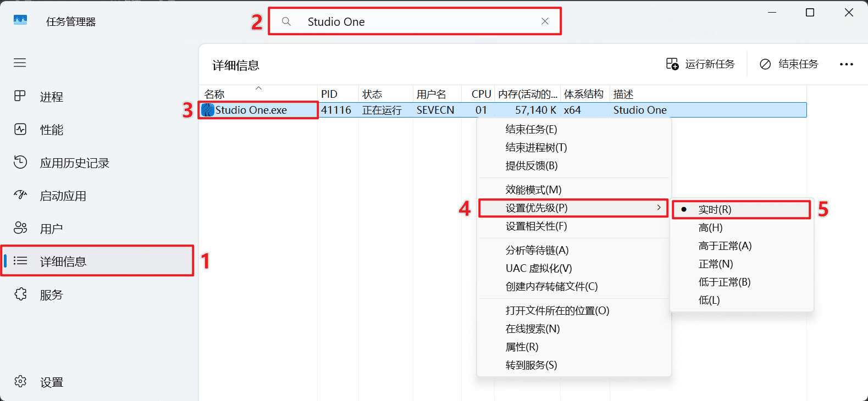Click the Task Manager app icon in title bar
The height and width of the screenshot is (401, 868).
coord(20,20)
